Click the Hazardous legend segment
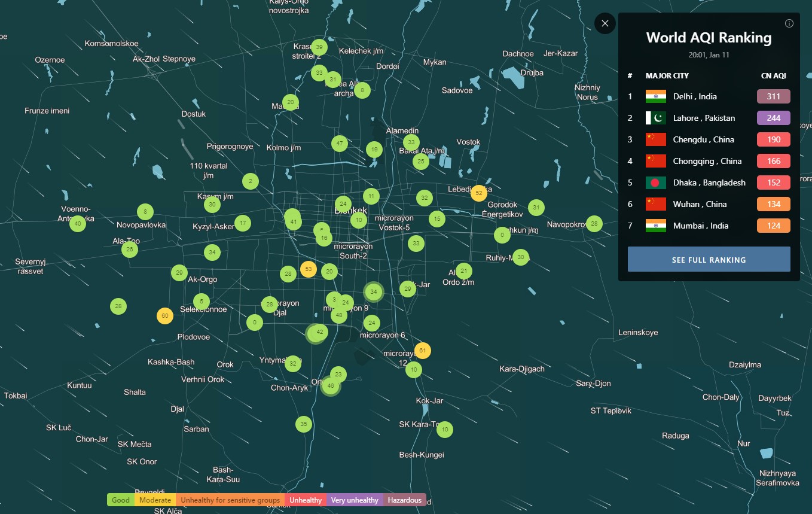The image size is (812, 514). pos(404,500)
